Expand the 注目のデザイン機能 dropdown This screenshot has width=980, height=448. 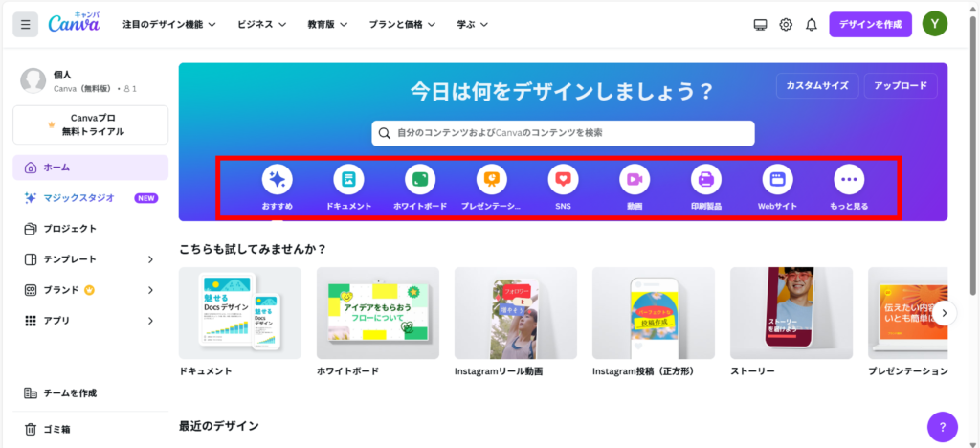(168, 24)
